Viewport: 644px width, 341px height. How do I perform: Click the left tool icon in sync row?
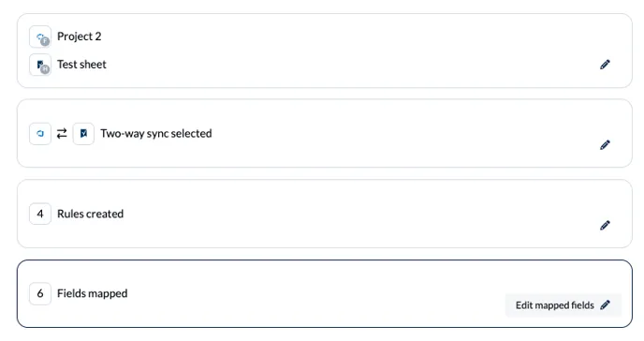(40, 134)
